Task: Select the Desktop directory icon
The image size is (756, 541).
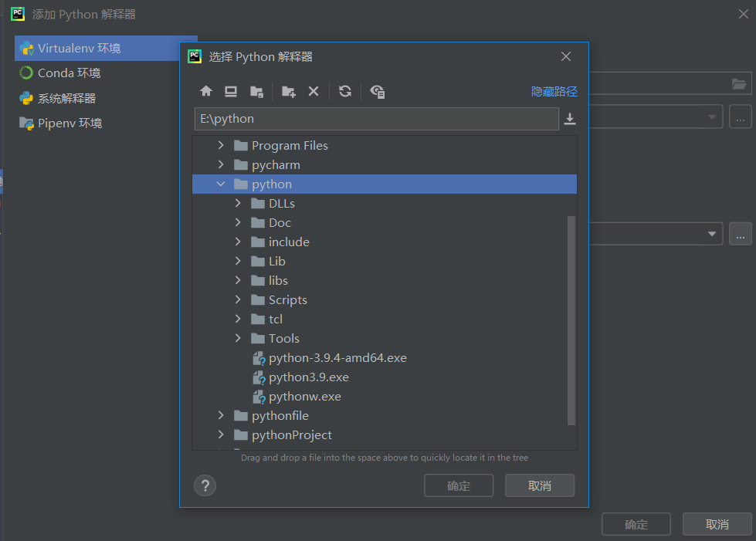Action: pyautogui.click(x=230, y=91)
